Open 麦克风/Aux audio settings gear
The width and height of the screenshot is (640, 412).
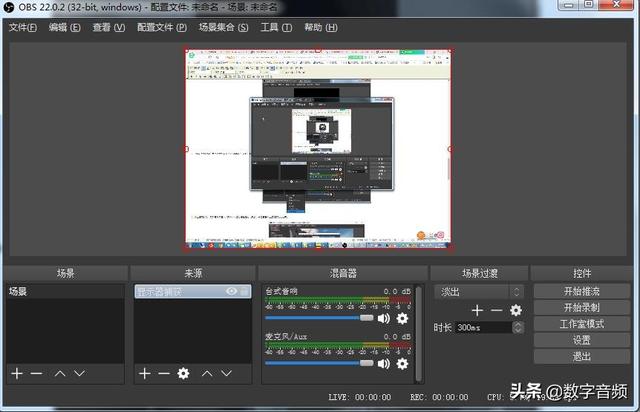402,363
